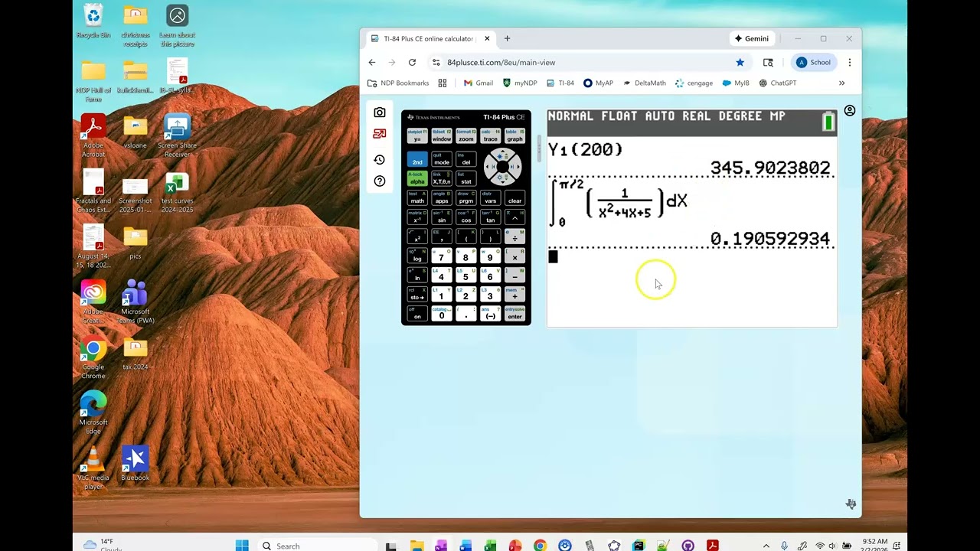980x551 pixels.
Task: Open Microsoft Teams (PWA) desktop shortcut
Action: 135,302
